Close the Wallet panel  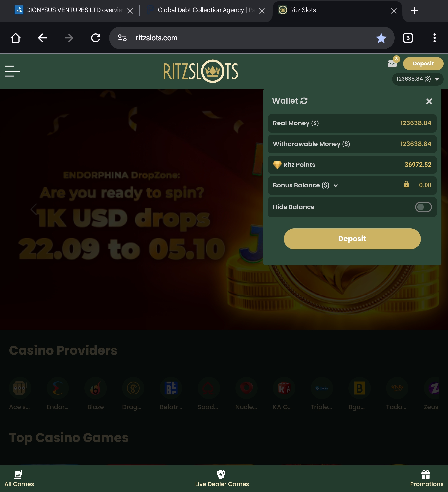[x=429, y=101]
